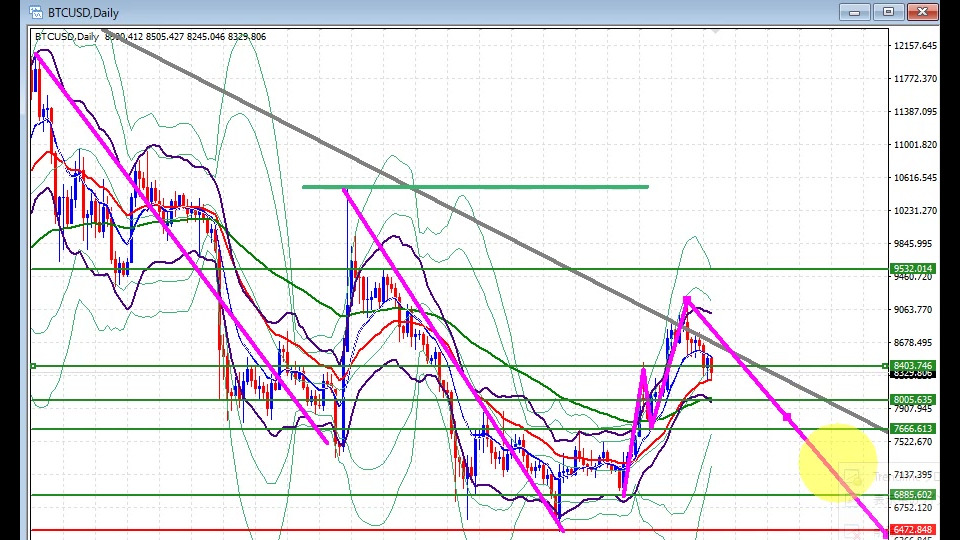
Task: Click the 12157.645 price axis value
Action: pos(915,46)
